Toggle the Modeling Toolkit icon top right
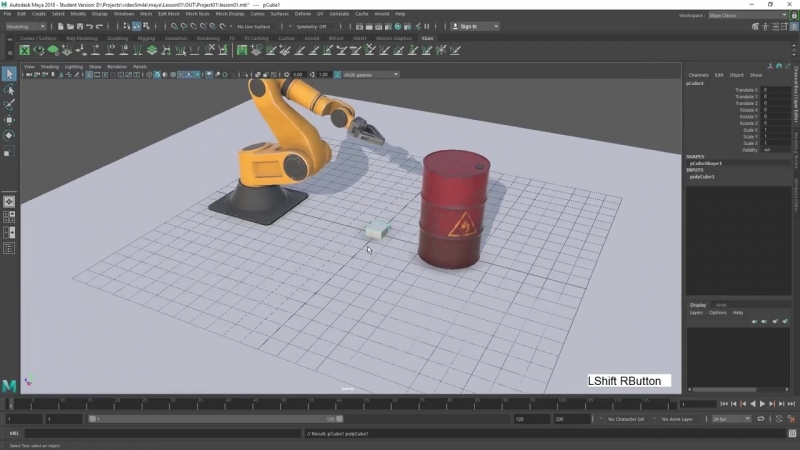The height and width of the screenshot is (450, 800). (756, 27)
